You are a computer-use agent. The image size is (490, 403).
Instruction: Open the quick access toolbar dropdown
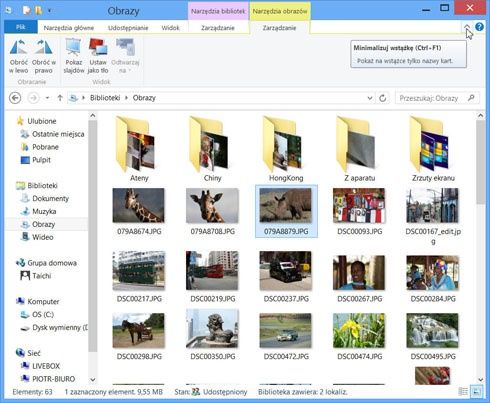[49, 10]
